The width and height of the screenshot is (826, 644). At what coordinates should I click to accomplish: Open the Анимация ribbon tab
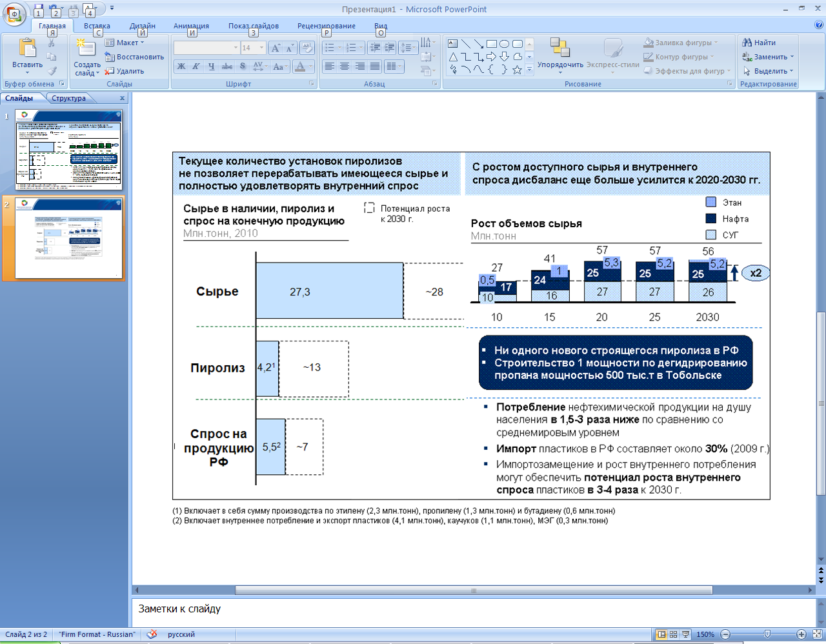point(191,26)
